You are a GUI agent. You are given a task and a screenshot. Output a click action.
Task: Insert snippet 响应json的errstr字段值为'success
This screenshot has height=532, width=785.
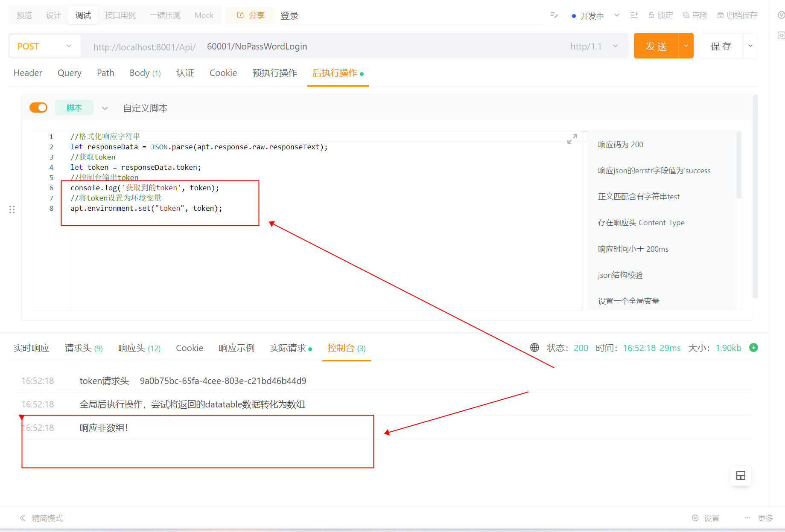click(x=654, y=170)
